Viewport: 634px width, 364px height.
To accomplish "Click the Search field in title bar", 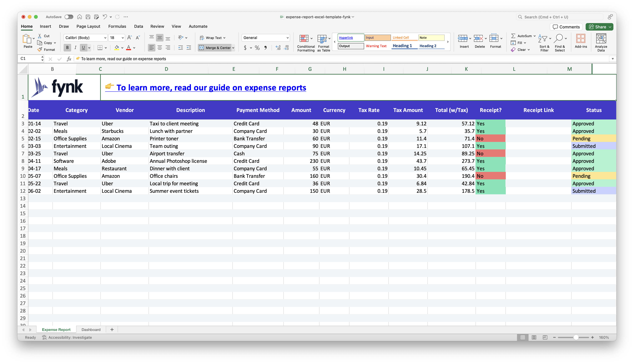I will (560, 17).
